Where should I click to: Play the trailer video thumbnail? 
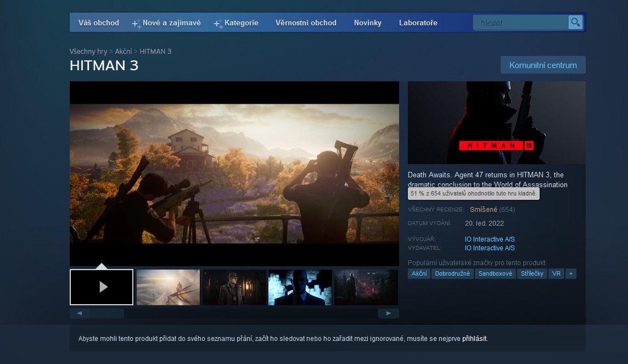tap(102, 287)
